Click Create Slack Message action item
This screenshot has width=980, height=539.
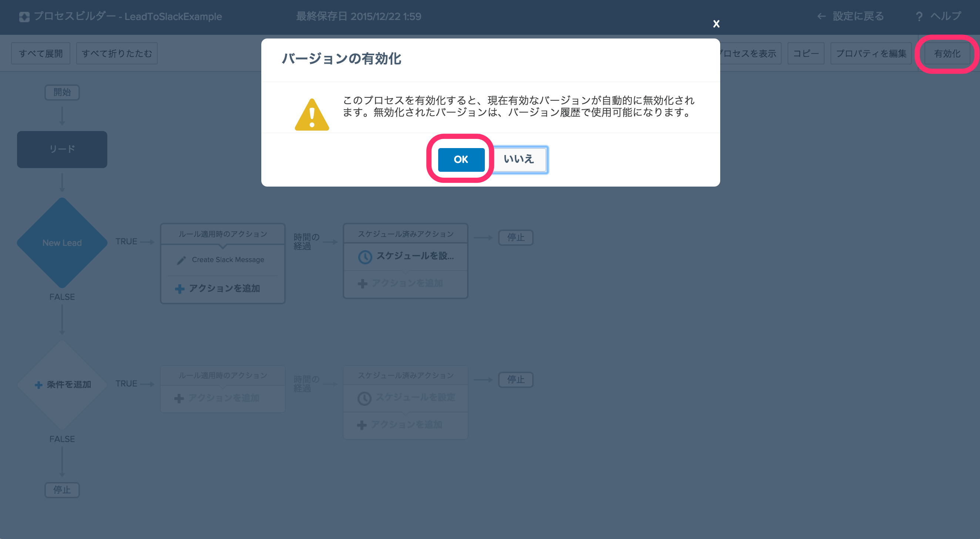[x=225, y=260]
